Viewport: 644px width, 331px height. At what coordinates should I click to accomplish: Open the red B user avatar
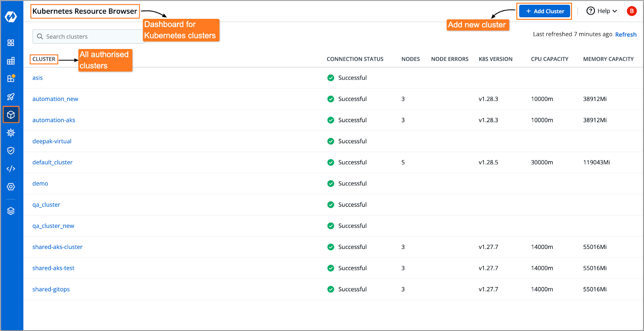[632, 11]
